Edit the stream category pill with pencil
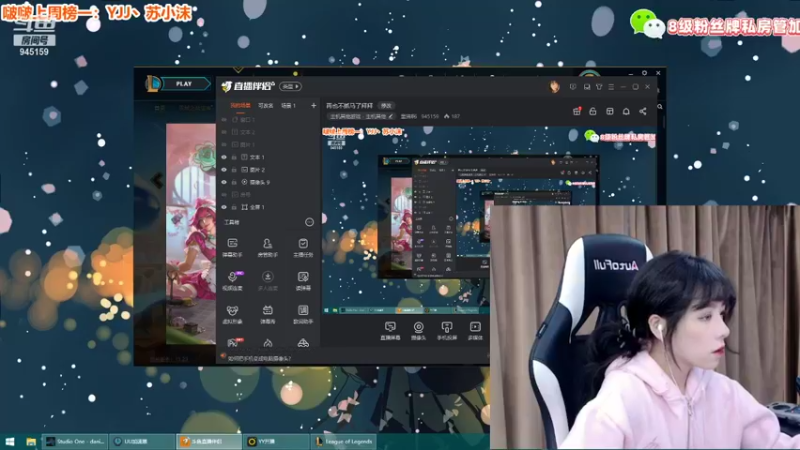 point(362,116)
